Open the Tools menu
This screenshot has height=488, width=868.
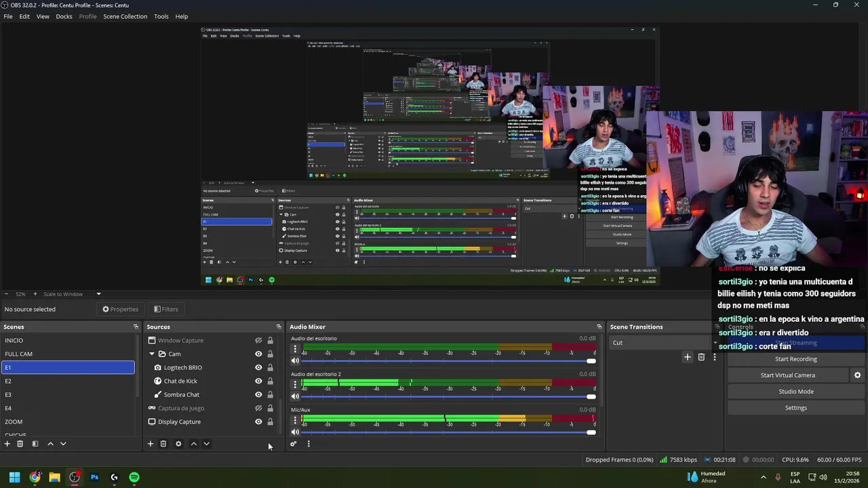[161, 16]
